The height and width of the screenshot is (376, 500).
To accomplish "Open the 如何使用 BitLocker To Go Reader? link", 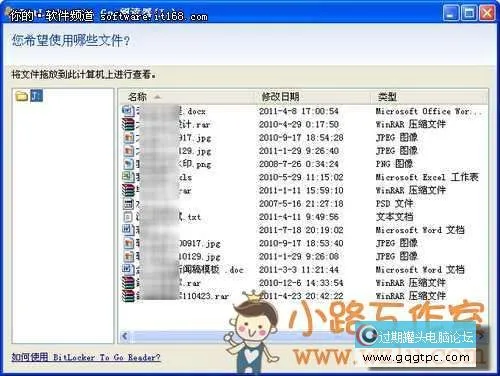I will click(86, 357).
